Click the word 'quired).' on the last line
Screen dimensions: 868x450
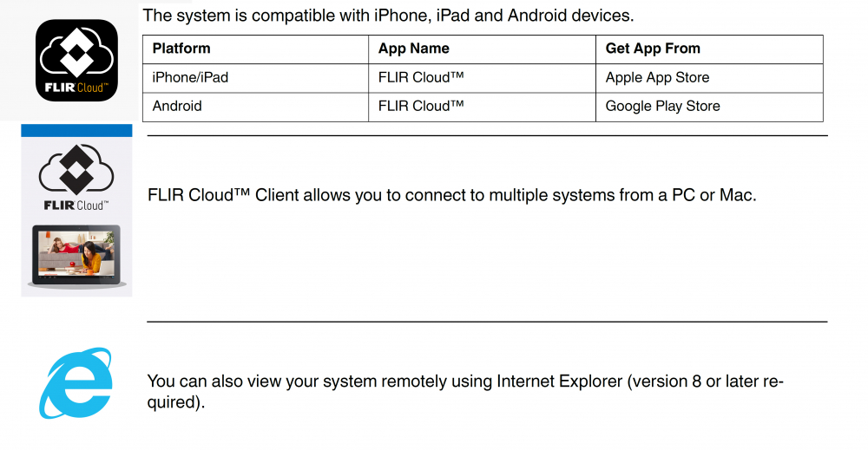point(176,402)
